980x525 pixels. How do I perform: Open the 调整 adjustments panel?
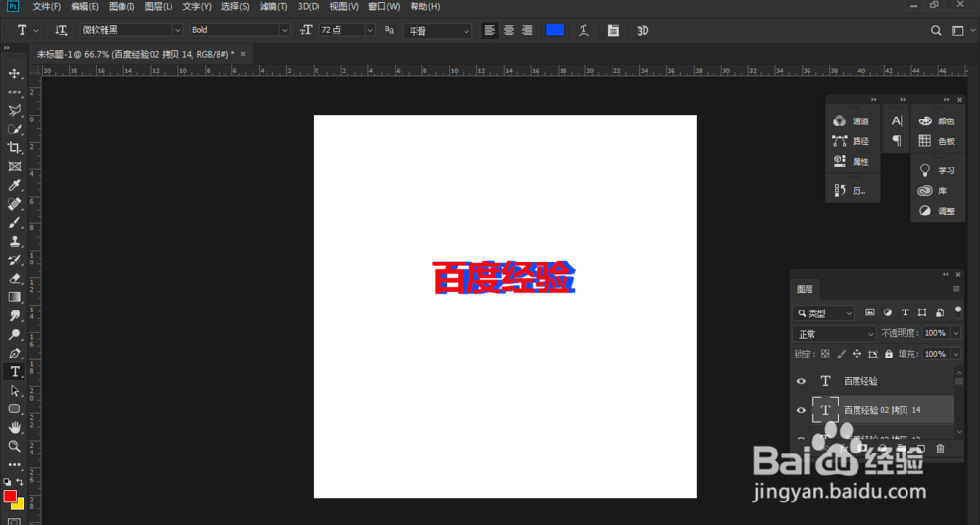937,211
